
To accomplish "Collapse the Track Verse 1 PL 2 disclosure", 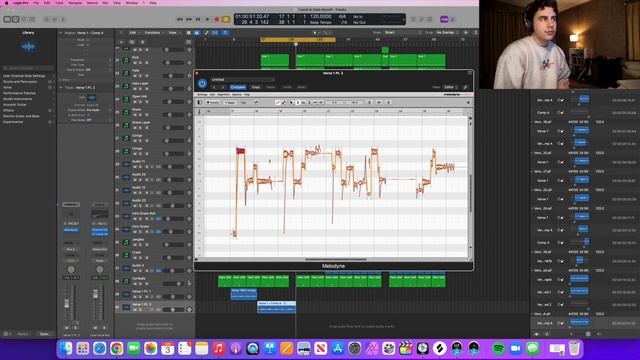I will [x=61, y=87].
